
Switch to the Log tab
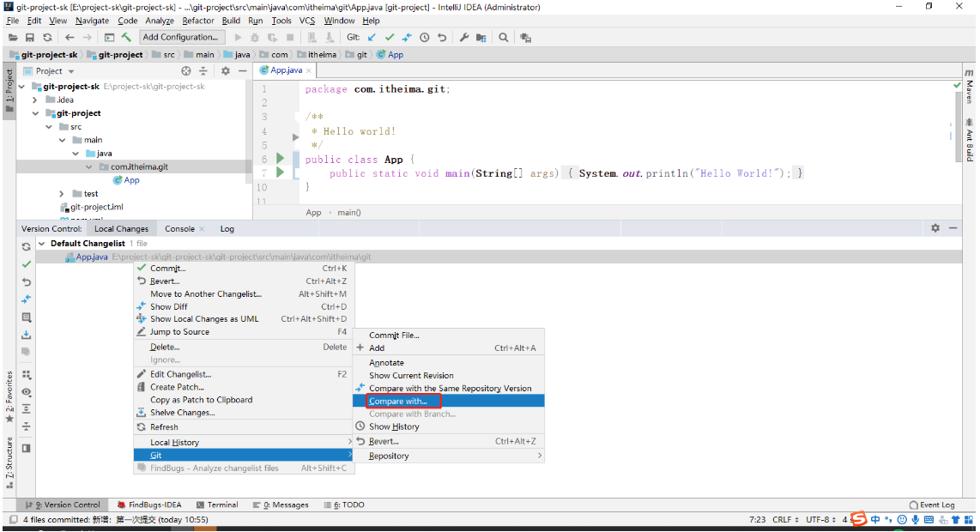pos(227,229)
